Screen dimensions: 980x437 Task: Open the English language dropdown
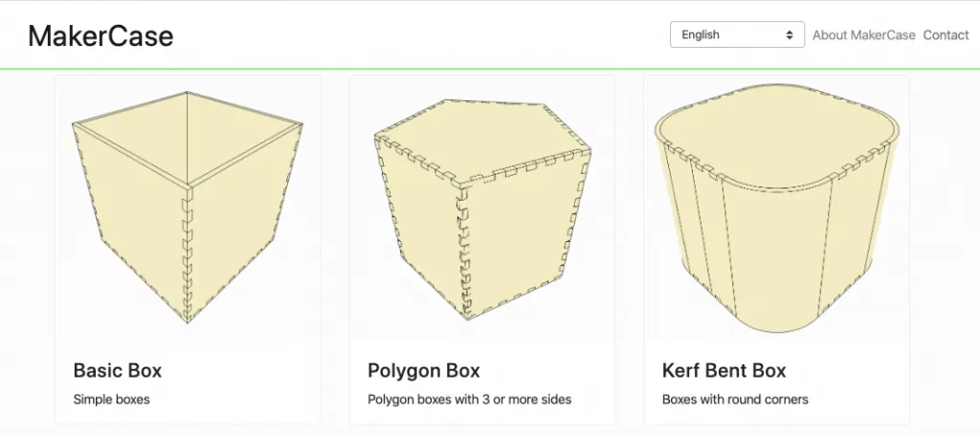[737, 35]
